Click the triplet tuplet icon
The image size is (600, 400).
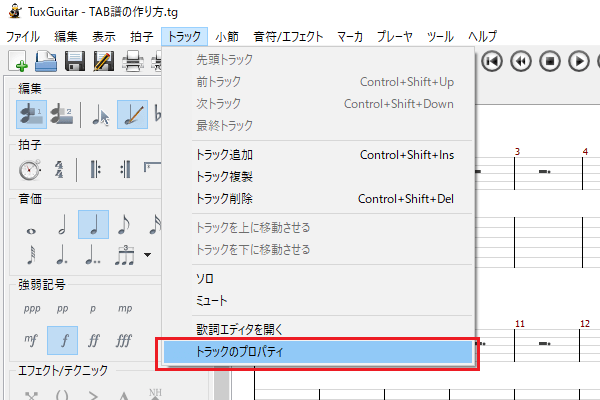coord(124,255)
